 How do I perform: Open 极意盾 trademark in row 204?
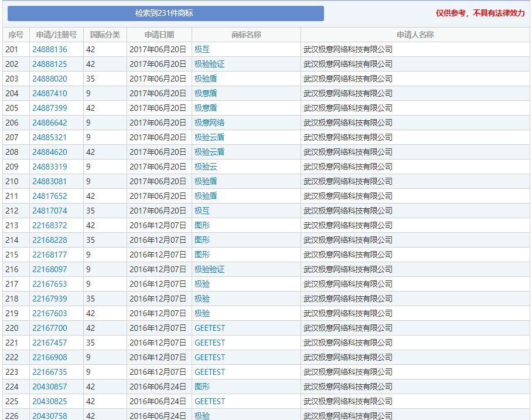pyautogui.click(x=206, y=93)
